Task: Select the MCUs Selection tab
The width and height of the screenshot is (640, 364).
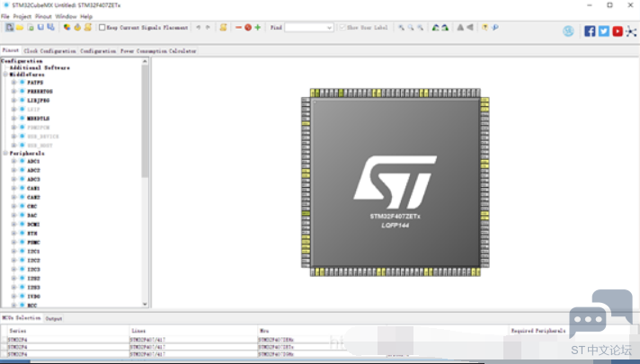Action: [22, 318]
